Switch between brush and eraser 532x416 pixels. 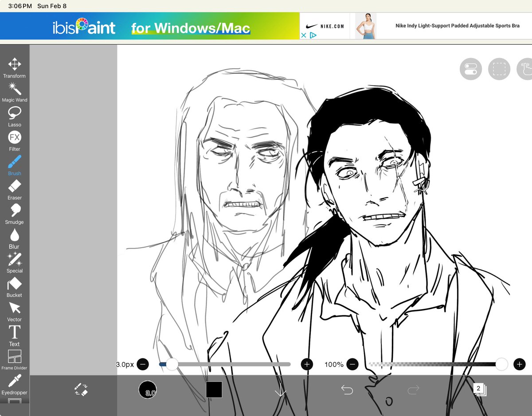click(81, 389)
